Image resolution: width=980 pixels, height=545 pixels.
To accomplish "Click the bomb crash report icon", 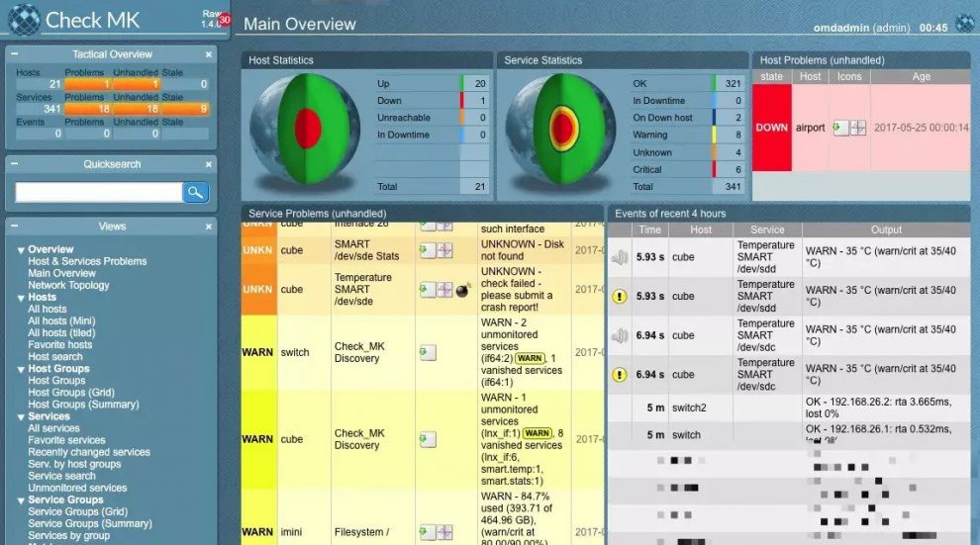I will click(x=462, y=290).
